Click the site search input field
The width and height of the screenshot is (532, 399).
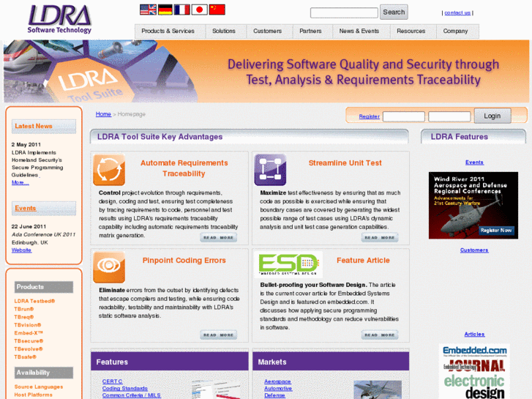coord(344,13)
